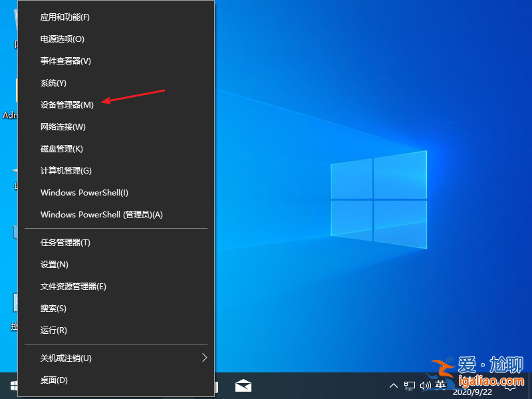Open the volume icon in the system tray
This screenshot has height=399, width=532.
pos(426,386)
